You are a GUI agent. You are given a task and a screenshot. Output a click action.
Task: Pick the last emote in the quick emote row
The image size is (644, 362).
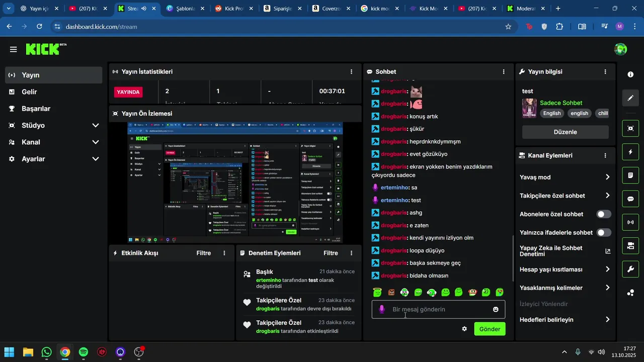point(500,292)
